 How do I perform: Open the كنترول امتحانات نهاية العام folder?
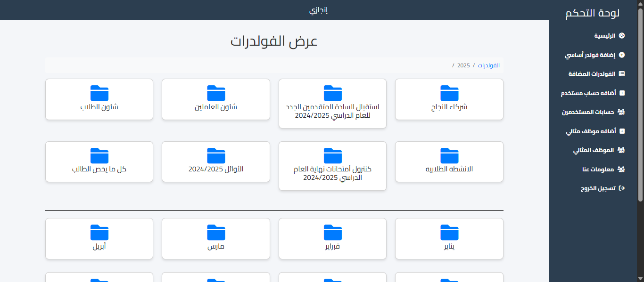coord(332,166)
